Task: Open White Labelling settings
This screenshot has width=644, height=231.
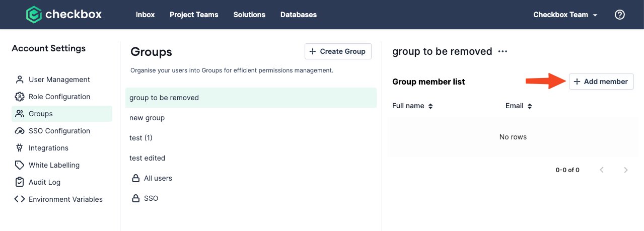Action: point(62,165)
